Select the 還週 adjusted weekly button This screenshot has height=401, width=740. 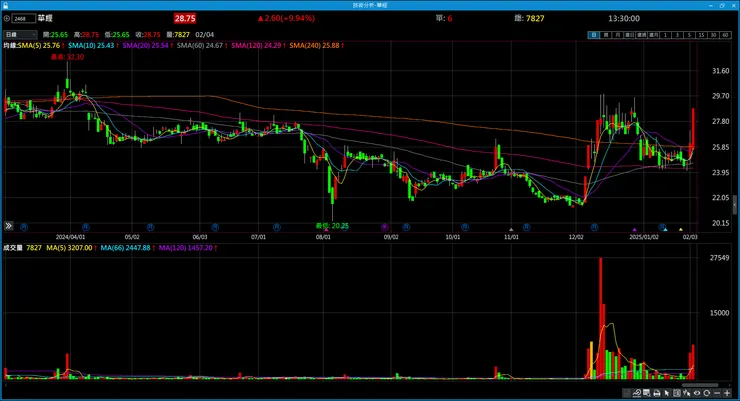click(x=641, y=35)
